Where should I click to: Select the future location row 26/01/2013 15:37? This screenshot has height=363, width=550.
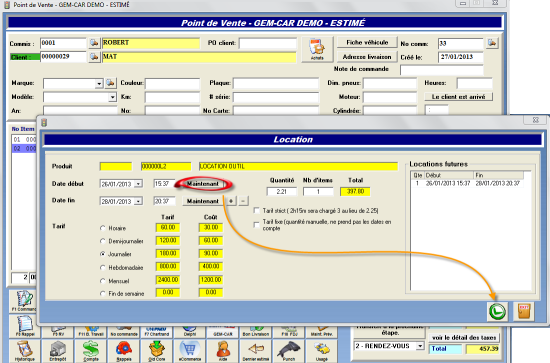pyautogui.click(x=468, y=183)
